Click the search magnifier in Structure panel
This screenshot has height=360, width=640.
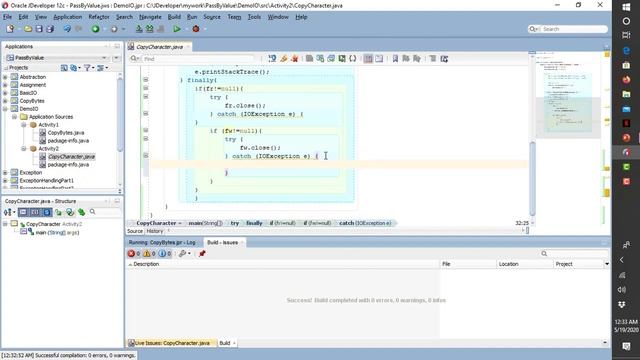pyautogui.click(x=93, y=212)
